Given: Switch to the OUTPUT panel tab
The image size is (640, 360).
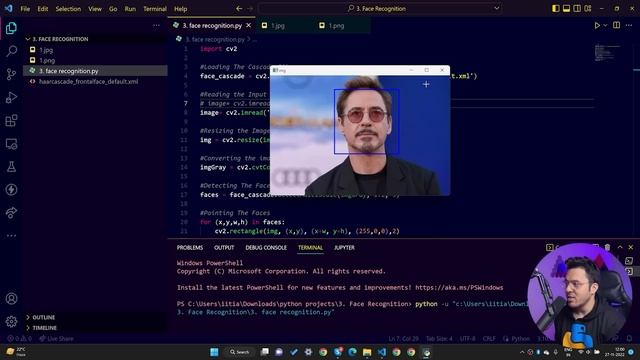Looking at the screenshot, I should [224, 248].
